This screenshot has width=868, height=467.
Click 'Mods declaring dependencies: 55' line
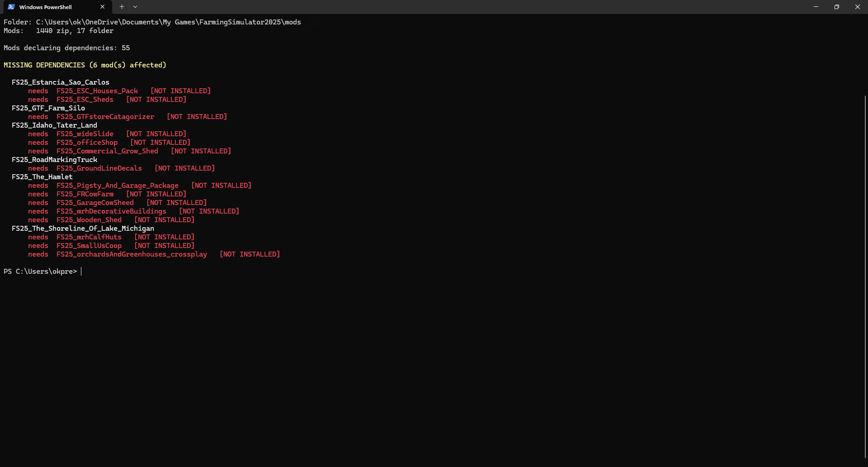point(67,48)
